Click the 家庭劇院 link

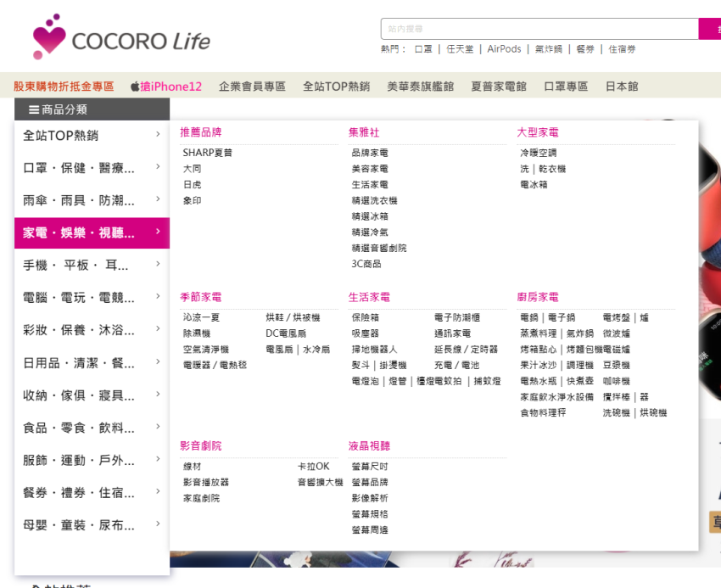pos(201,498)
